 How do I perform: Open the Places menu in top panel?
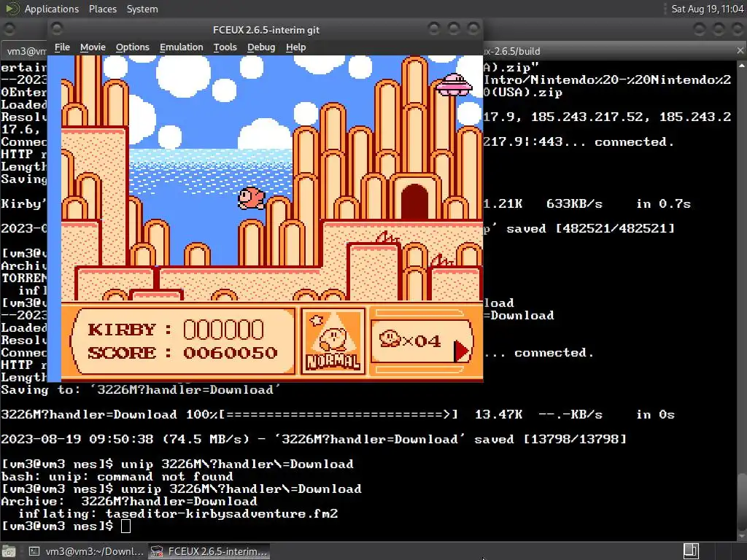tap(102, 9)
